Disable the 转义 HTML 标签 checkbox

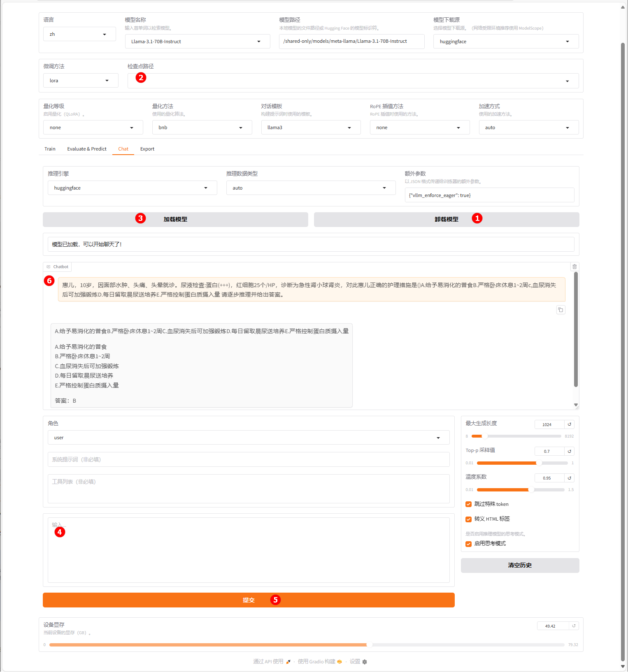tap(468, 519)
